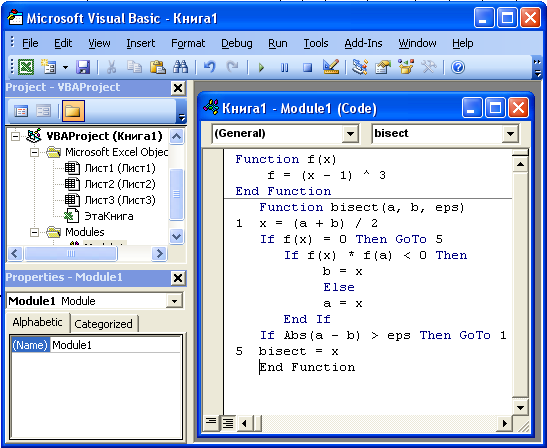Viewport: 547px width, 448px height.
Task: Collapse the Microsoft Excel Objects folder
Action: 34,152
